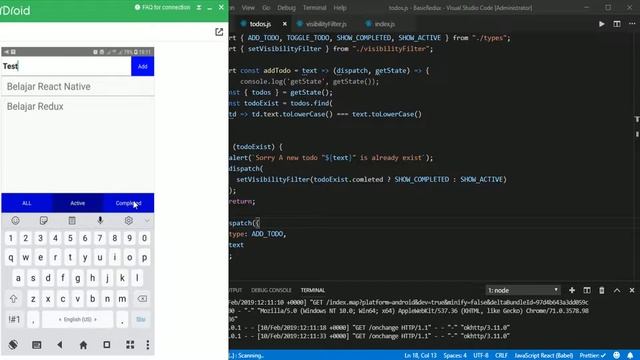This screenshot has height=360, width=640.
Task: Tap the number 5 key
Action: click(x=70, y=238)
